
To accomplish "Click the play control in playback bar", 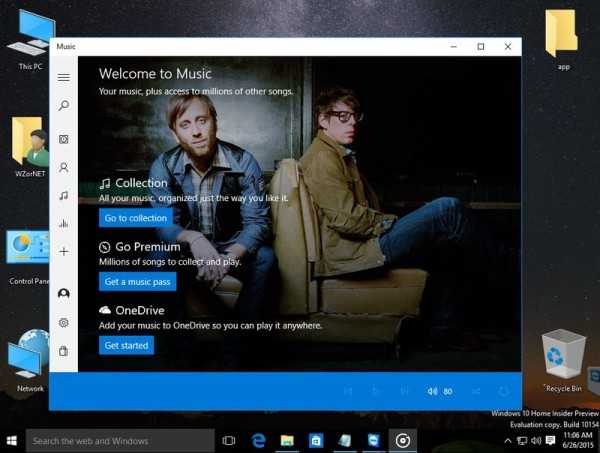I will [x=375, y=391].
